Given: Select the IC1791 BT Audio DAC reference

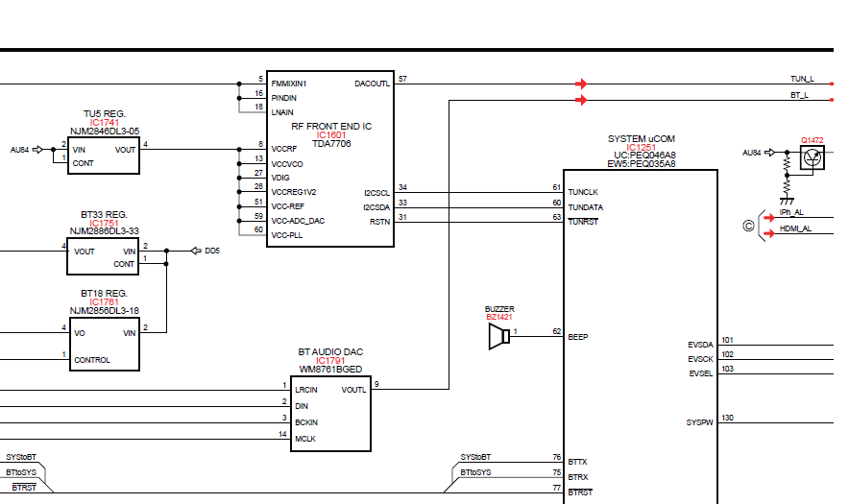Looking at the screenshot, I should coord(330,361).
